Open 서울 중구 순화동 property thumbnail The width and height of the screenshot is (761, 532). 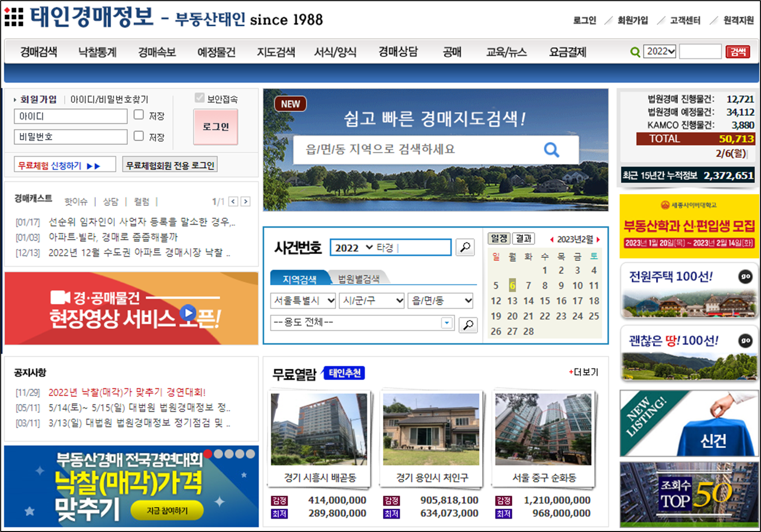[543, 429]
